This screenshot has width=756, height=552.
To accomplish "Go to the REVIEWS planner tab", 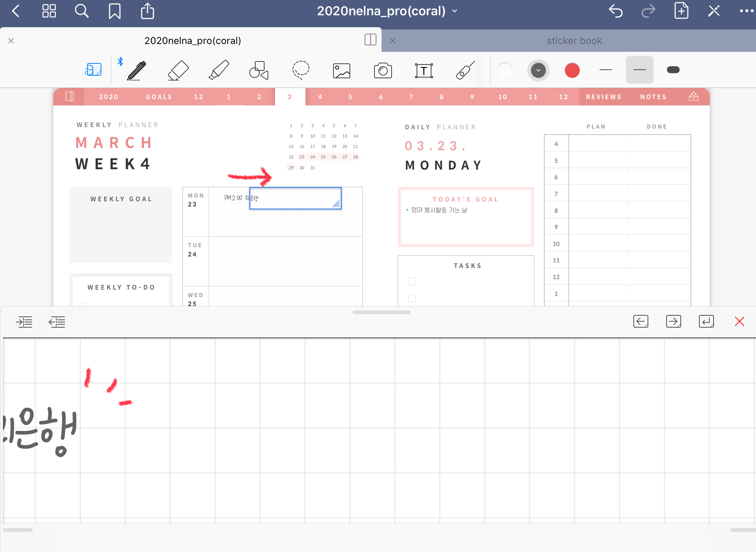I will 604,97.
